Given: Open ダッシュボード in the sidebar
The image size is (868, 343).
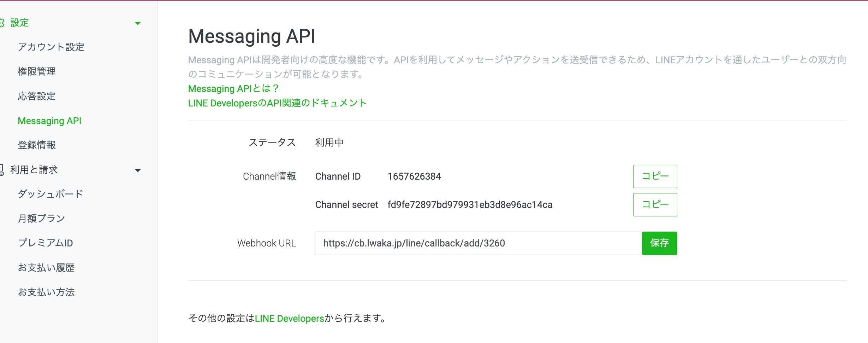Looking at the screenshot, I should [50, 194].
